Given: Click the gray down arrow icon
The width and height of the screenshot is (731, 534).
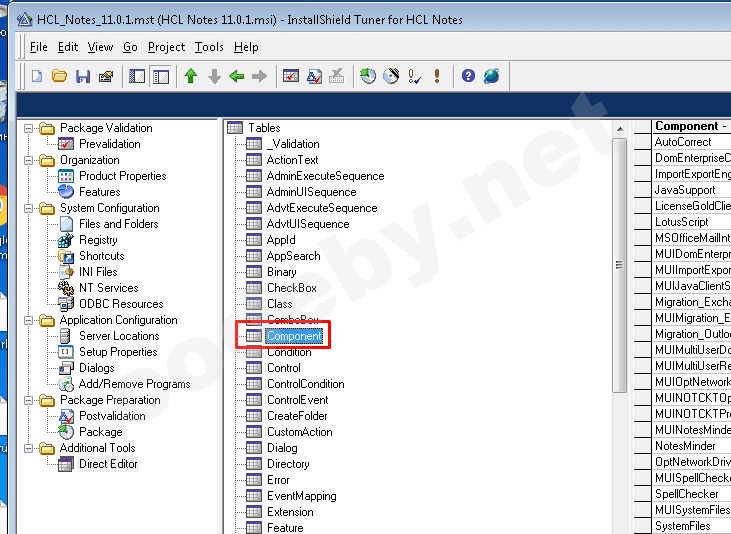Looking at the screenshot, I should 214,76.
